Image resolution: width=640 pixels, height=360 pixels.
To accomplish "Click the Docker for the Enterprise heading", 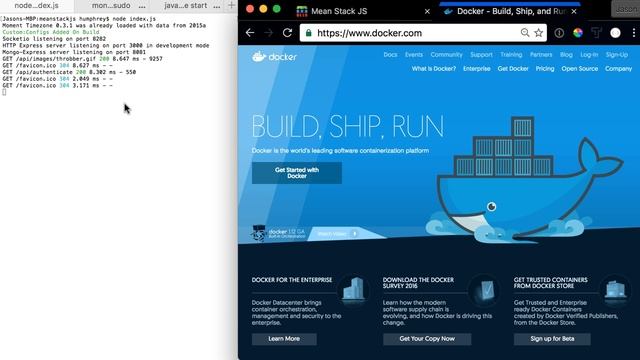I will pyautogui.click(x=292, y=280).
